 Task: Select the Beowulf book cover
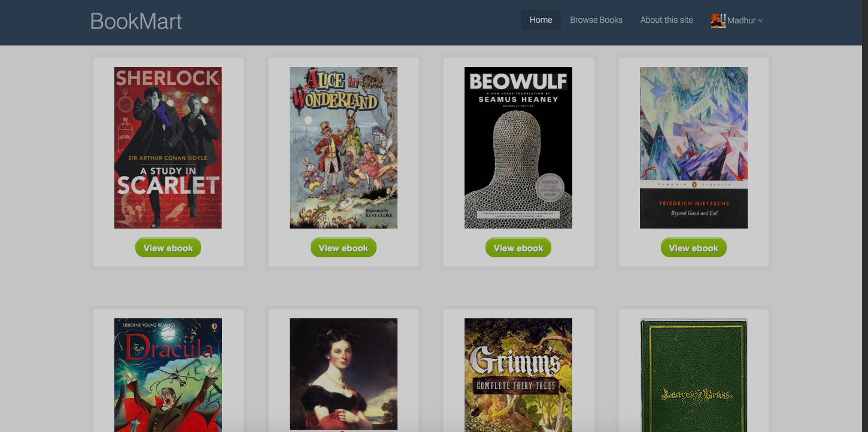pyautogui.click(x=518, y=148)
